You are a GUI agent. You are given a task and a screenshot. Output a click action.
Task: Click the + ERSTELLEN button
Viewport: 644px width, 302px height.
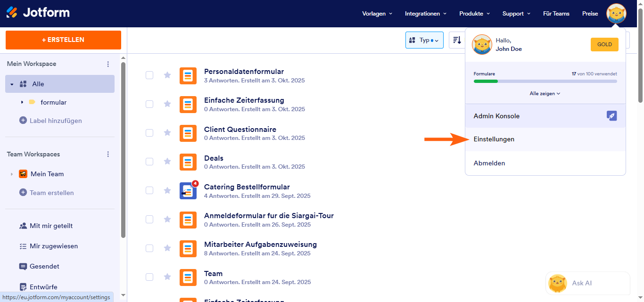tap(63, 40)
